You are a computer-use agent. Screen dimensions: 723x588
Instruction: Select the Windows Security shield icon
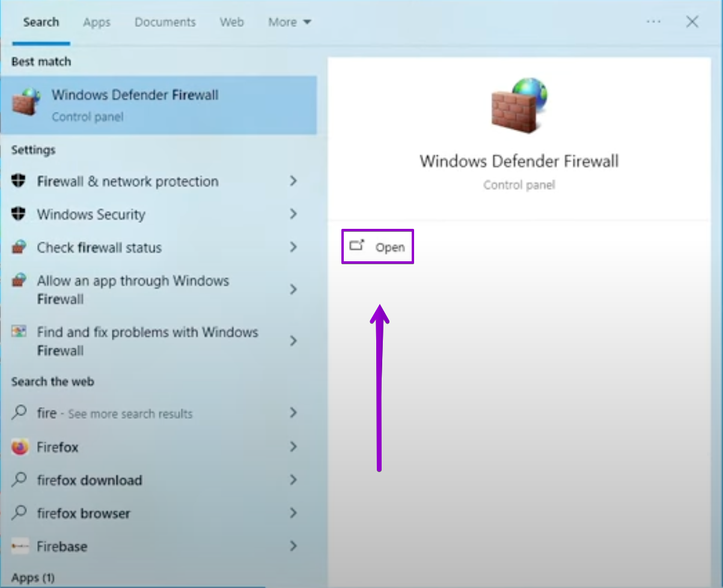19,214
